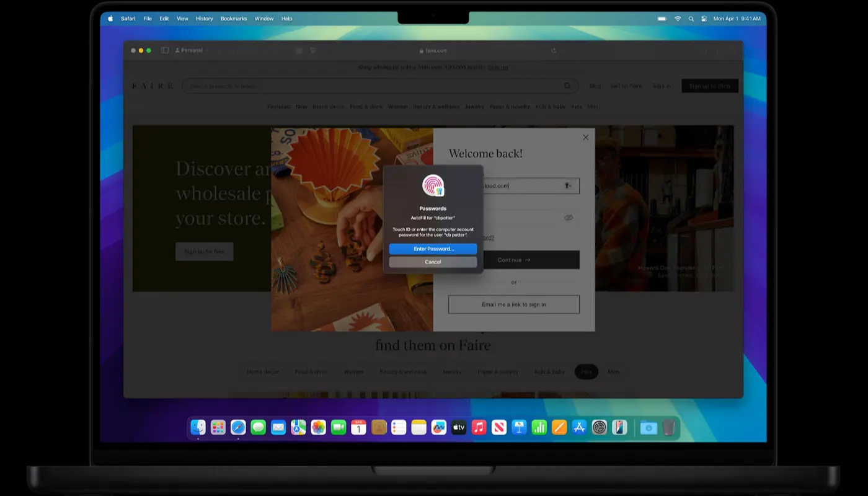Open the Edit menu
The height and width of the screenshot is (496, 868).
(164, 19)
